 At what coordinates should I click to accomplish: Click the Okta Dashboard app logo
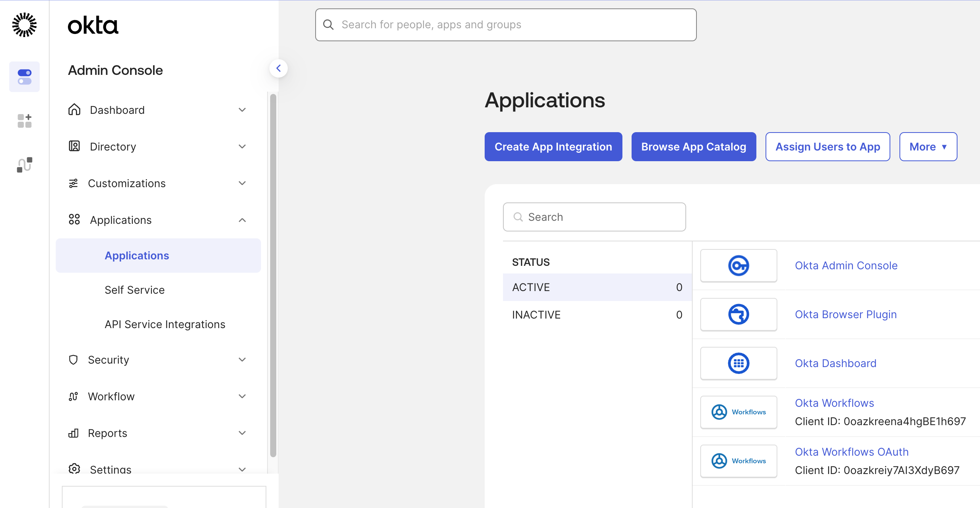coord(738,363)
